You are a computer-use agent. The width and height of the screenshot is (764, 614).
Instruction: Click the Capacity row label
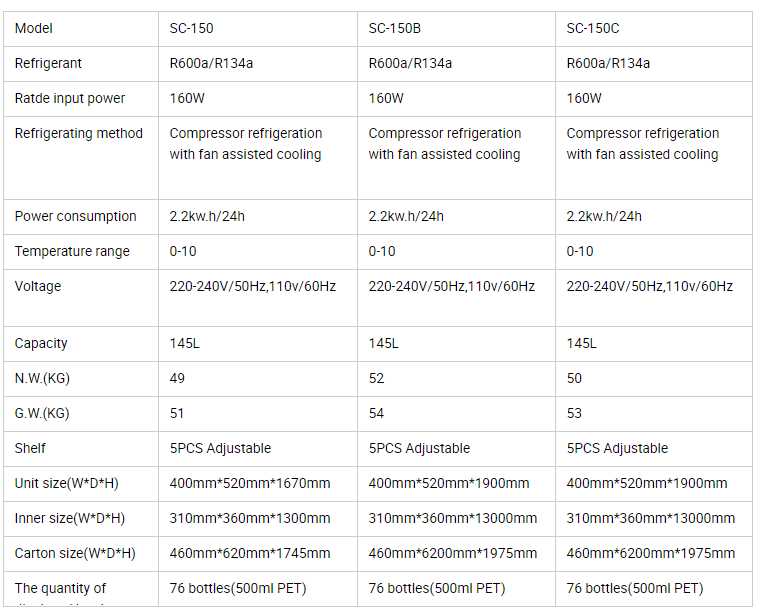tap(41, 344)
